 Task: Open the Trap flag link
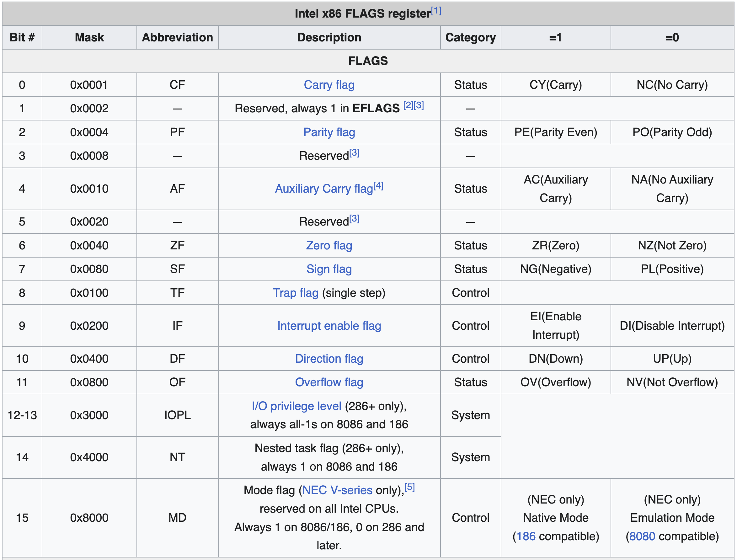[x=295, y=293]
